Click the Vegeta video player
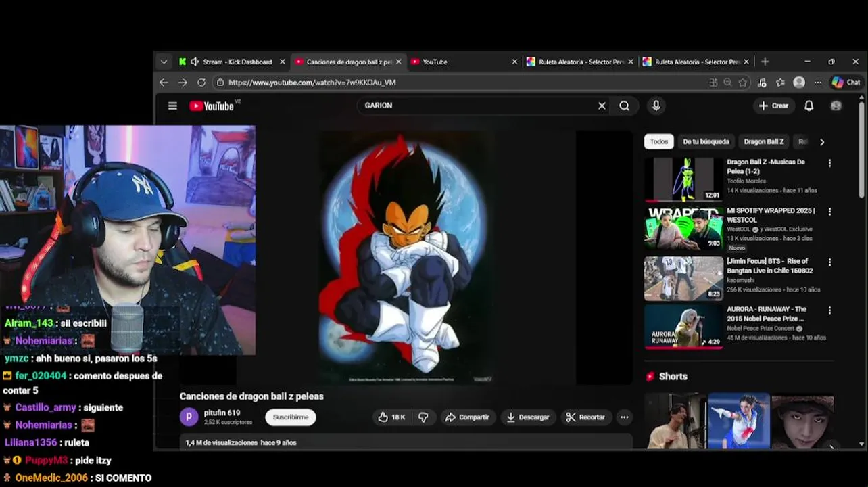Screen dimensions: 868x487 (x=406, y=258)
